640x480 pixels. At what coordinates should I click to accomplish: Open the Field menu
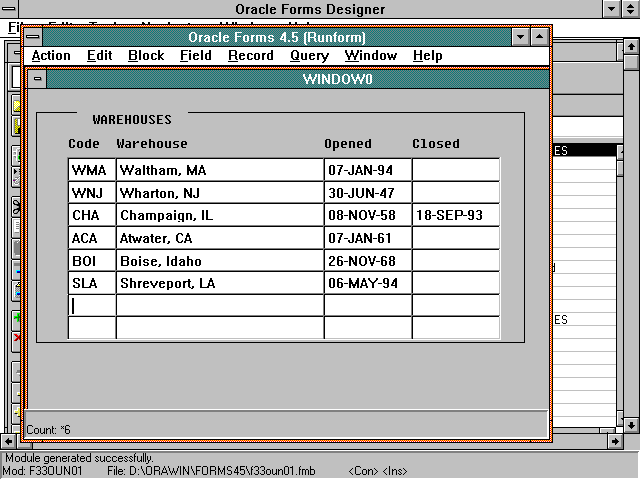[195, 56]
